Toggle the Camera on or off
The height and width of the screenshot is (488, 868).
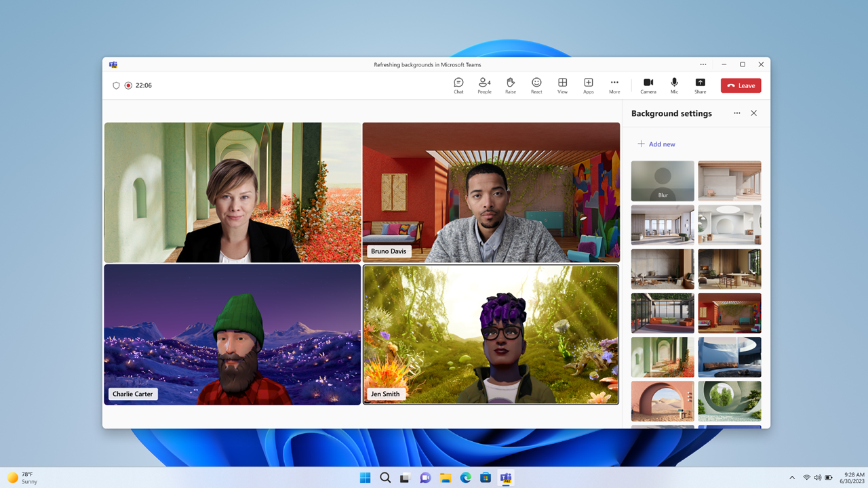point(648,85)
